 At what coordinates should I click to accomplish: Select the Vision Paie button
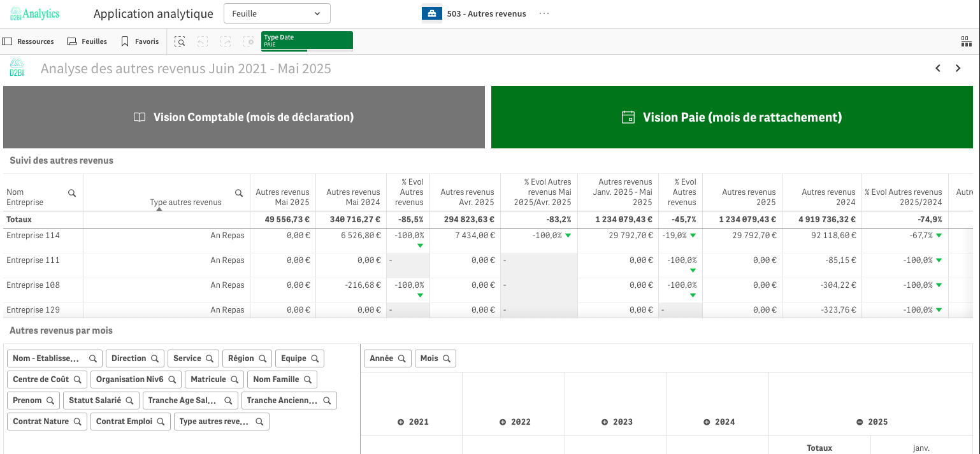point(731,117)
